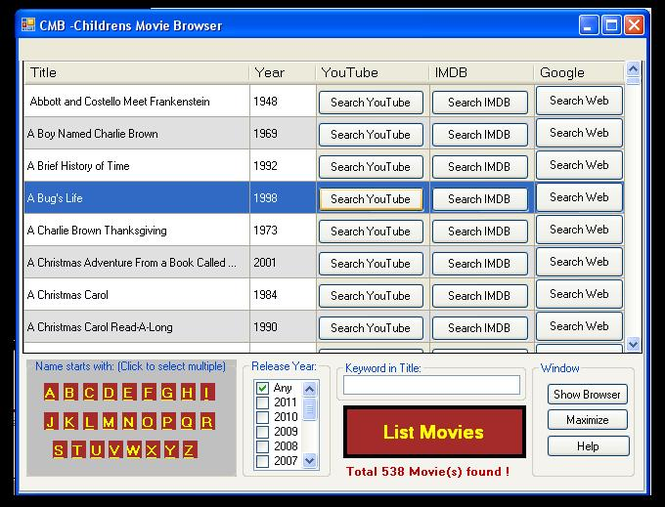Select letter Q filter tile
665x507 pixels.
(x=187, y=422)
